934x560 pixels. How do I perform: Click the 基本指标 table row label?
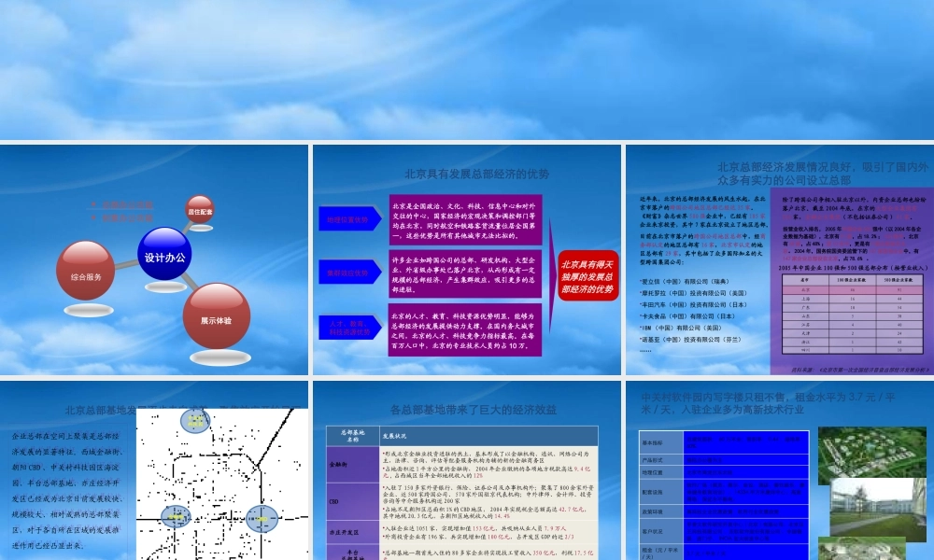point(661,442)
